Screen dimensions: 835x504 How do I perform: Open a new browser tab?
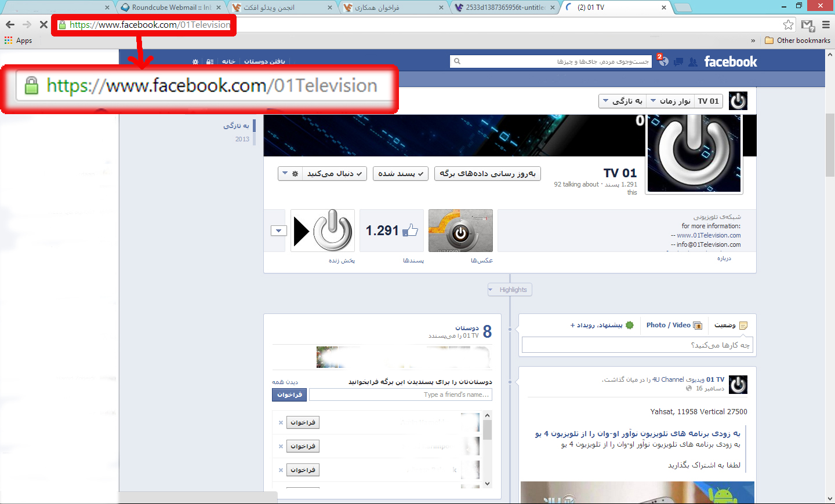[683, 8]
